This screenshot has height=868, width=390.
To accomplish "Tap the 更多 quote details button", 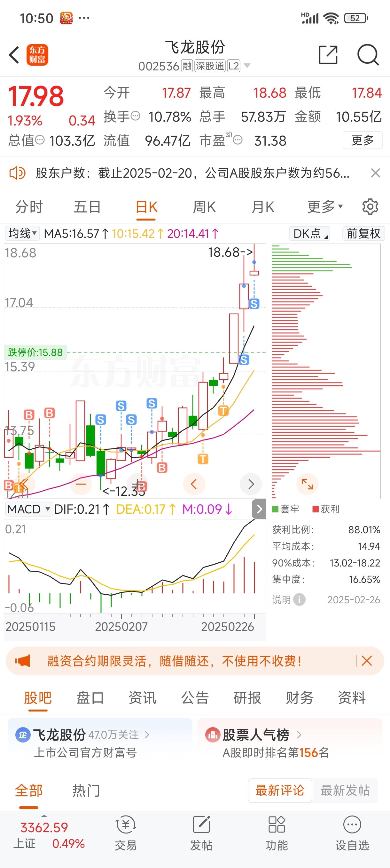I will point(363,140).
